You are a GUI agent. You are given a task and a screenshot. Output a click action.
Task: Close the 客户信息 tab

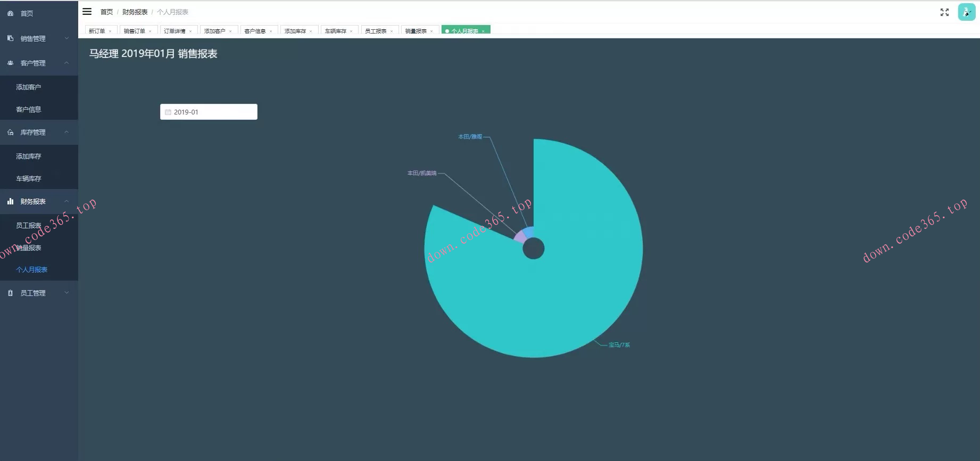click(271, 31)
